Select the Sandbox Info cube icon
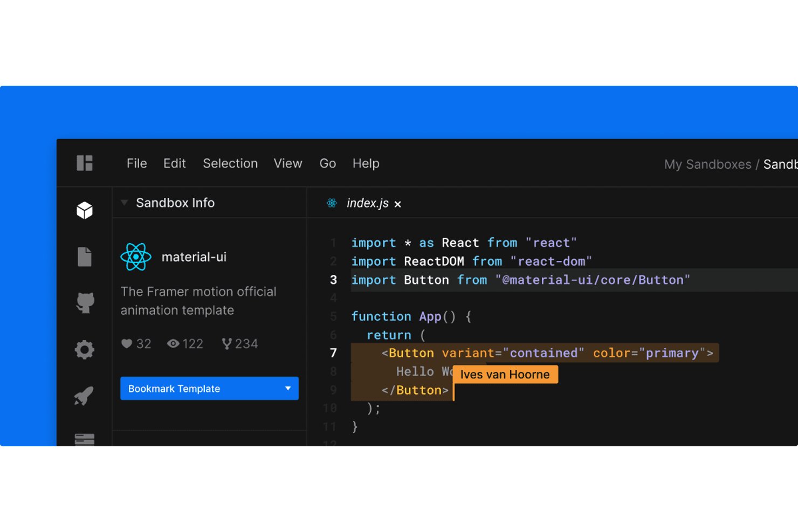 (x=85, y=210)
